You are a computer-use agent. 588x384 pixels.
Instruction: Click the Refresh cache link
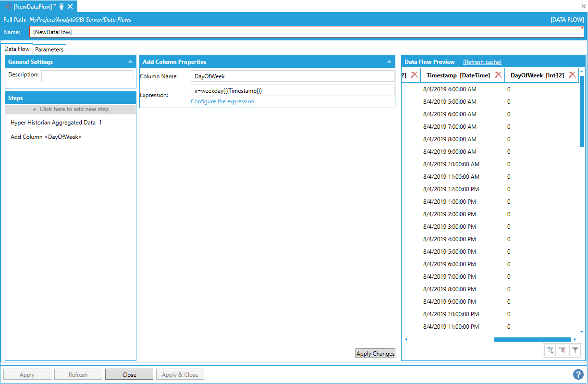[482, 62]
